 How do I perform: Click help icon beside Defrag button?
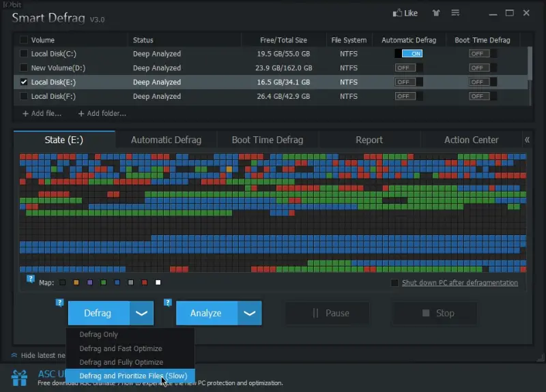[59, 302]
